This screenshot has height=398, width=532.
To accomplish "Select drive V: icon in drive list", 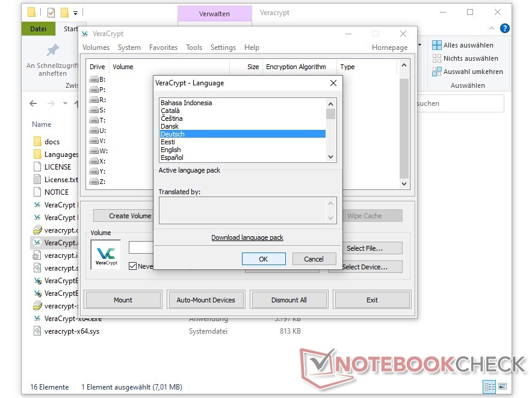I will coord(94,140).
